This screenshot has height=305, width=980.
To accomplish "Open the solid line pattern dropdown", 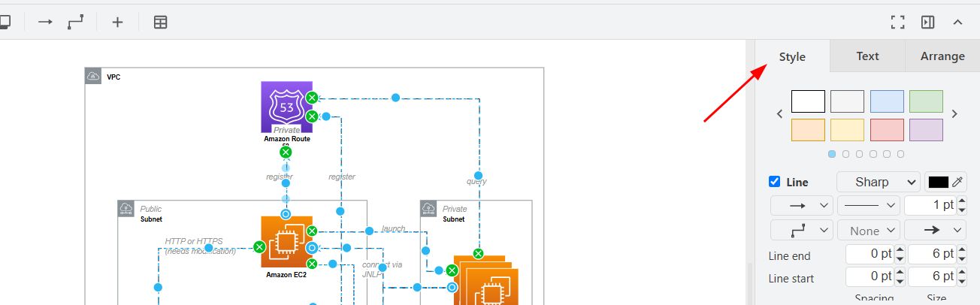I will coord(869,205).
